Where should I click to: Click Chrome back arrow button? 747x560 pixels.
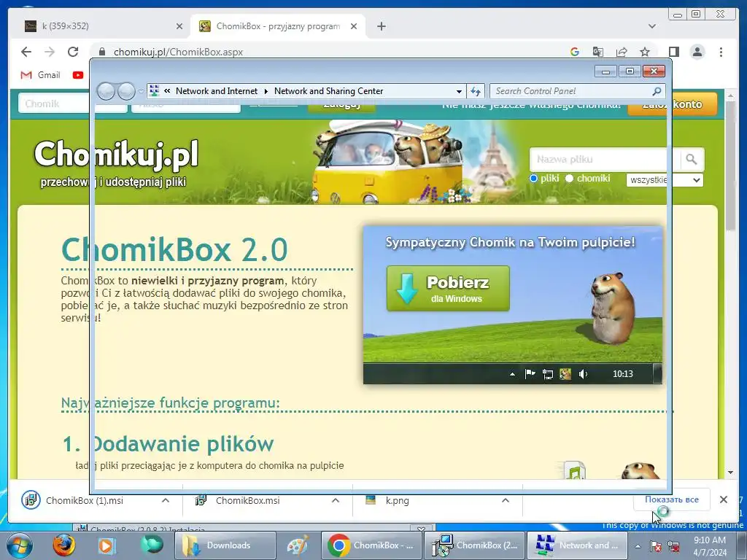click(26, 52)
